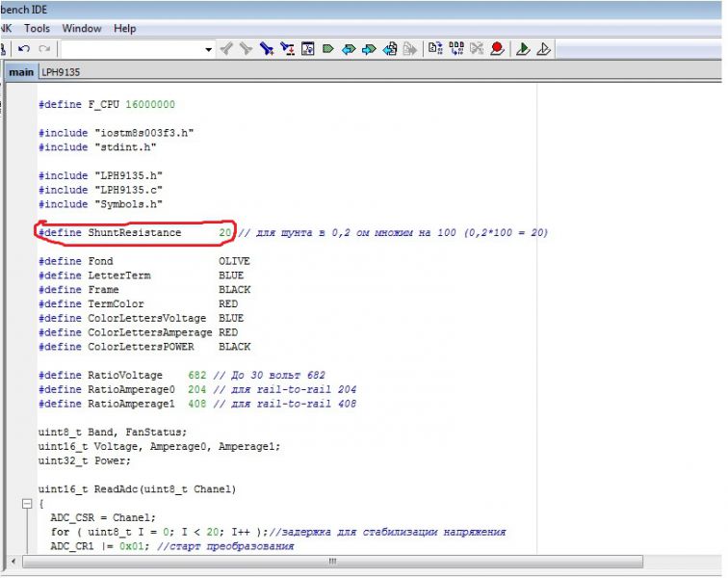Screen dimensions: 728x578
Task: Click the Undo arrow in the toolbar
Action: pos(24,48)
